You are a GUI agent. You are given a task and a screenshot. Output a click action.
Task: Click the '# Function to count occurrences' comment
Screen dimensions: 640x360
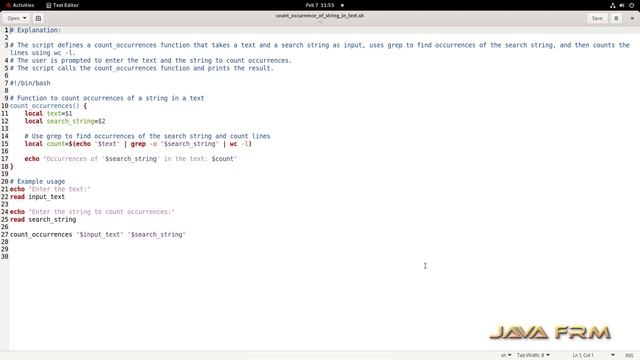click(107, 98)
